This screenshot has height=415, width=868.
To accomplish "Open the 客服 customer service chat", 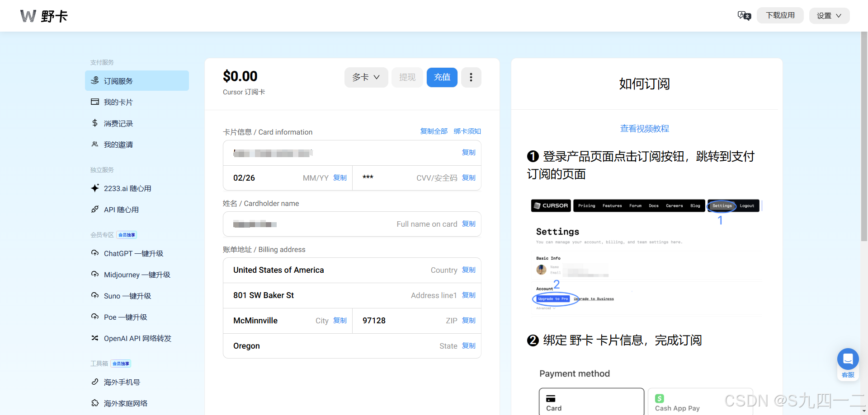I will tap(848, 364).
